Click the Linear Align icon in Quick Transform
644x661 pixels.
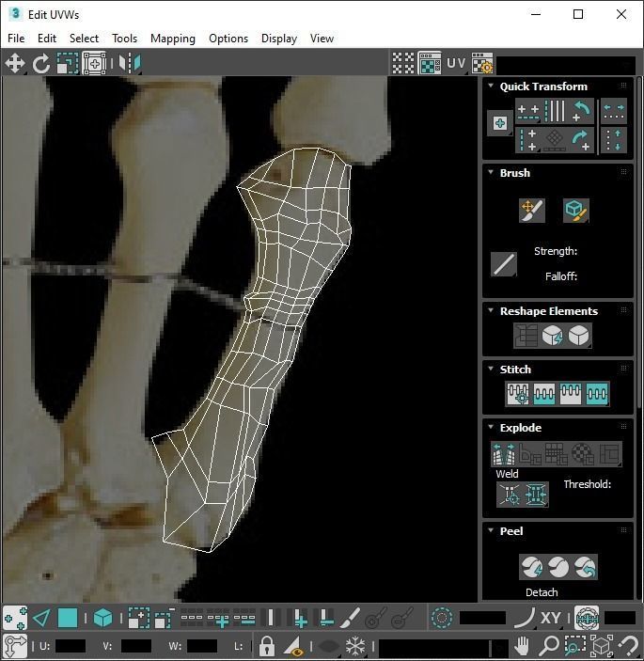[x=555, y=111]
